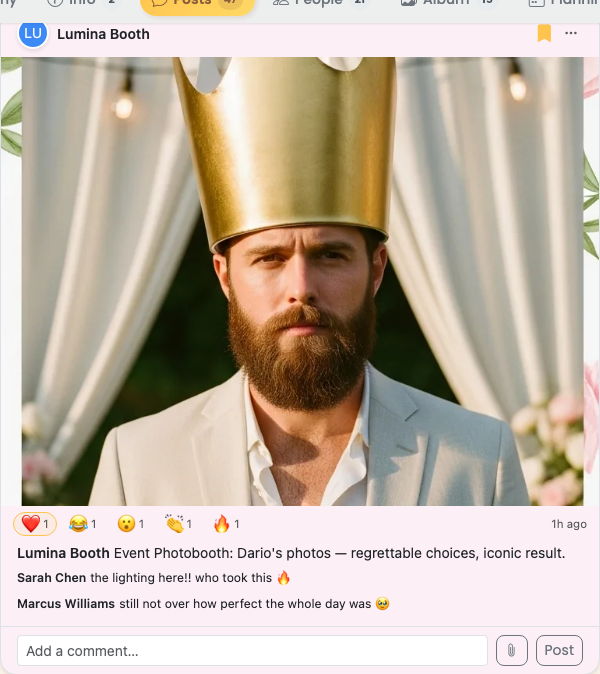Add the surprised face emoji reaction
Screen dimensions: 600x674
131,524
